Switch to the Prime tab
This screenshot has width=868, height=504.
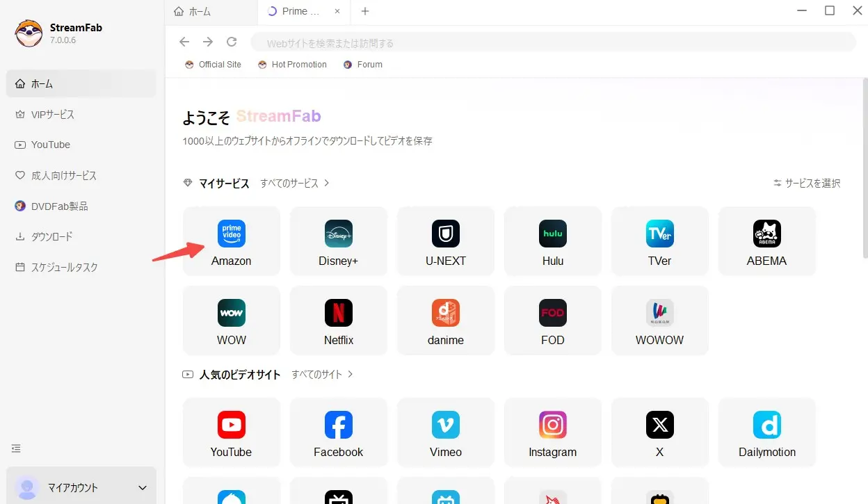tap(303, 12)
